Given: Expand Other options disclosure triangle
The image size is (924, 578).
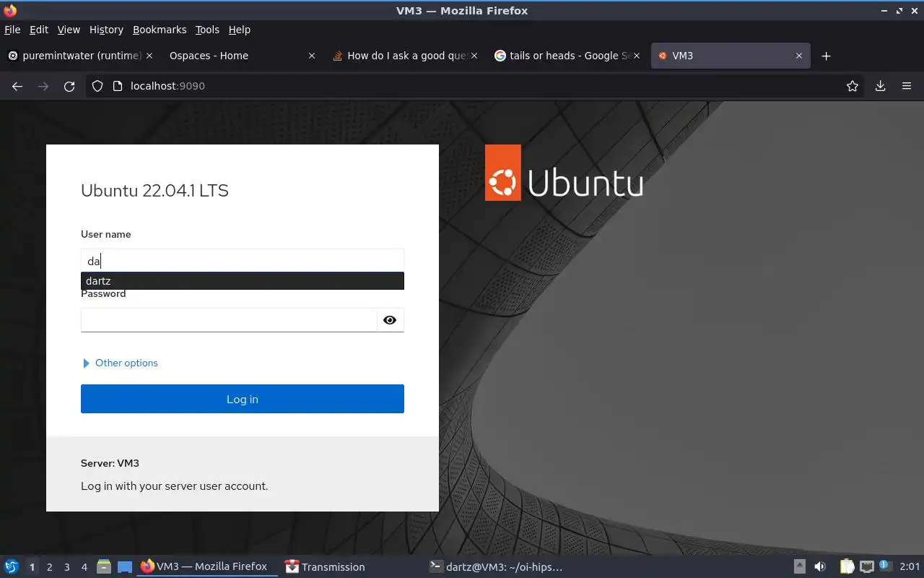Looking at the screenshot, I should [x=87, y=363].
